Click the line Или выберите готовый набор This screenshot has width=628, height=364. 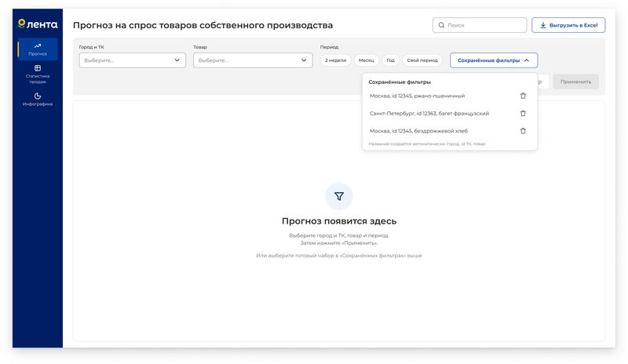click(339, 256)
